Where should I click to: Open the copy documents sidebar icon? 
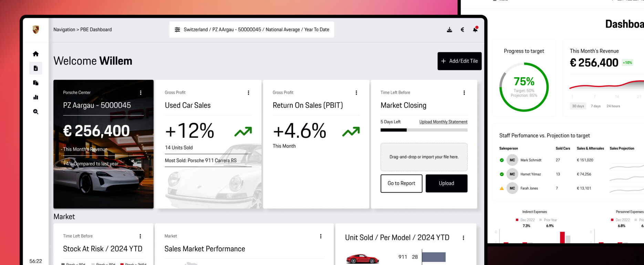(35, 83)
